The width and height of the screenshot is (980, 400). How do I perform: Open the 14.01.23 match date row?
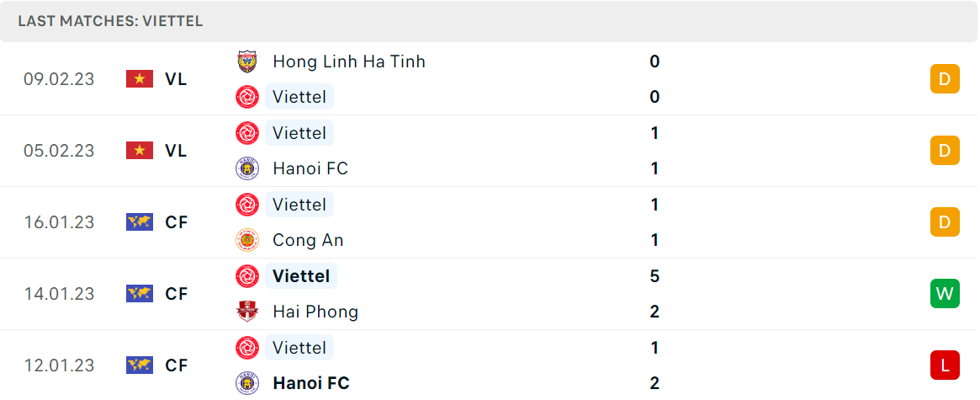490,294
